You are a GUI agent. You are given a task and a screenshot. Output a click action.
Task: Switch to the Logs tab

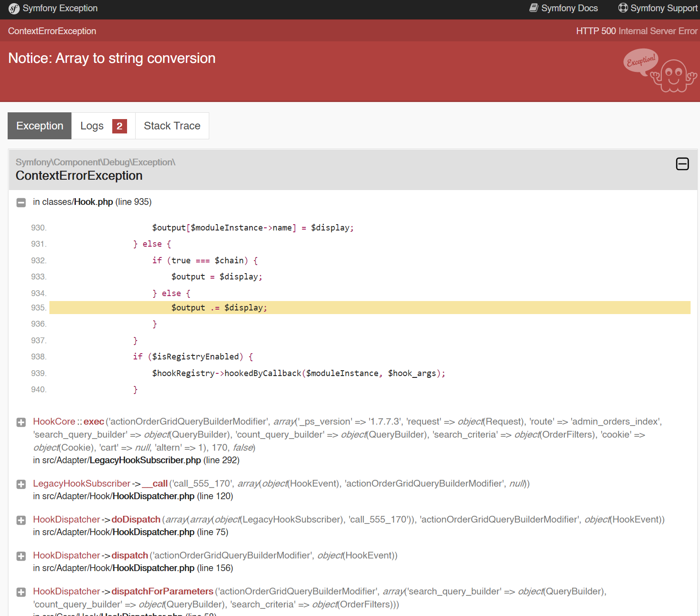click(103, 126)
